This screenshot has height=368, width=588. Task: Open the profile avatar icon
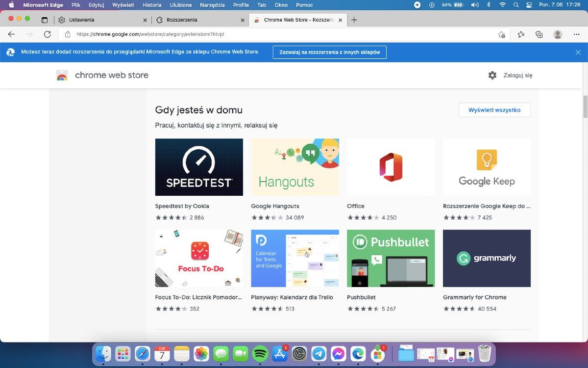coord(558,34)
